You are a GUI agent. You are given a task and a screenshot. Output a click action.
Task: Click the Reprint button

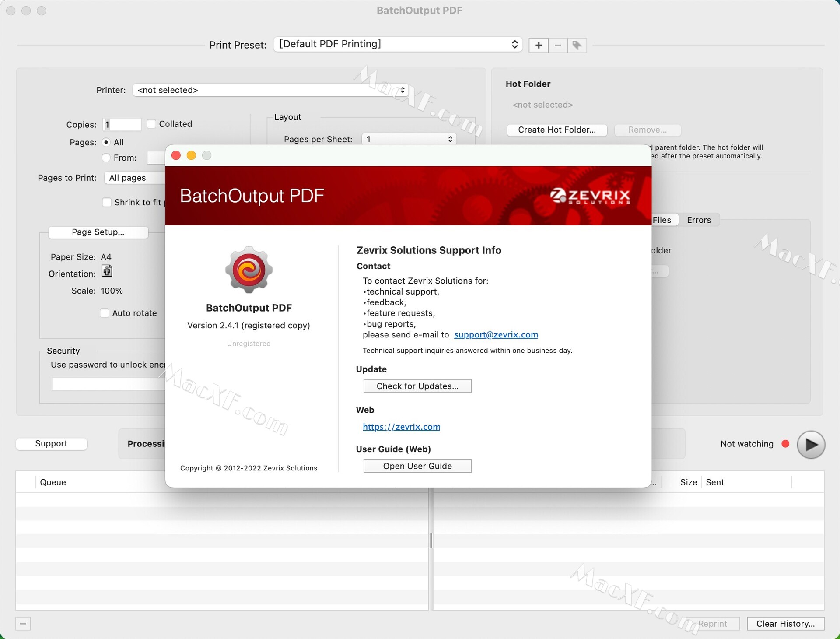coord(712,624)
